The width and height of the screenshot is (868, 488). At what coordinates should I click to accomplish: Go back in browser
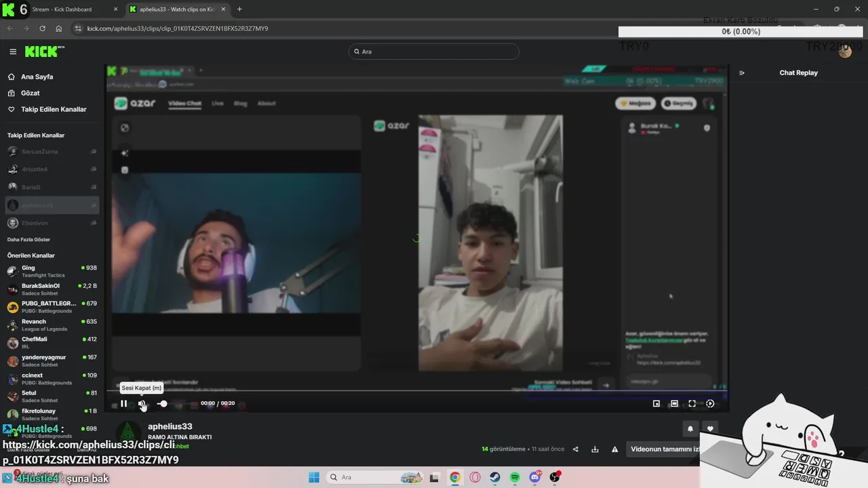[9, 28]
